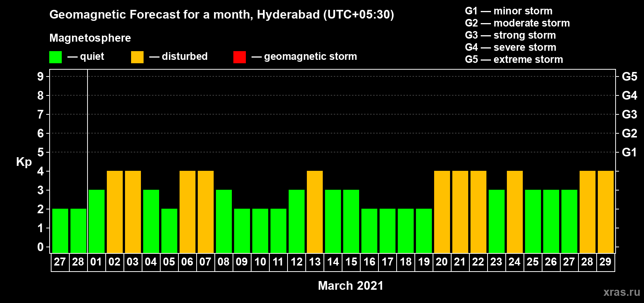Click date label 09 on the x-axis
The width and height of the screenshot is (644, 303).
[242, 262]
